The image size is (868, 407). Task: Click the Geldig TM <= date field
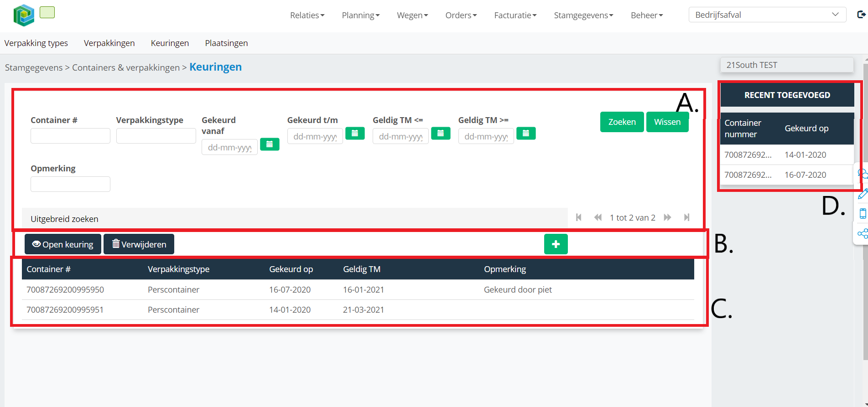(400, 136)
